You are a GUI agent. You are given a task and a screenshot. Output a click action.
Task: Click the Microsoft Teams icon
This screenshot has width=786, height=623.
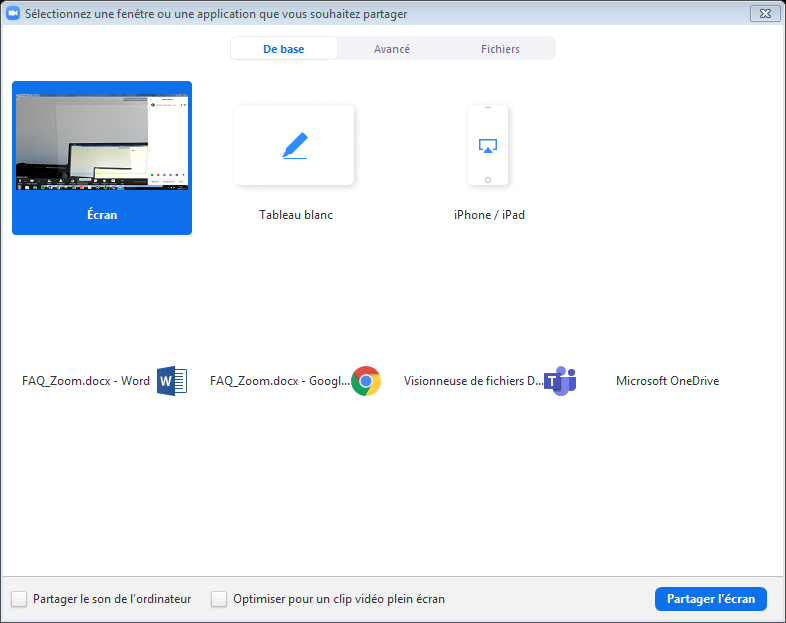coord(559,381)
